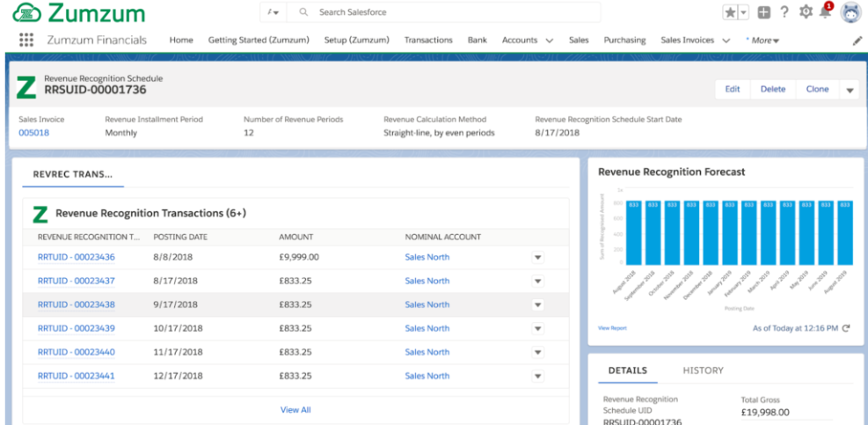The width and height of the screenshot is (868, 425).
Task: Refresh the Revenue Recognition Forecast chart
Action: click(845, 328)
